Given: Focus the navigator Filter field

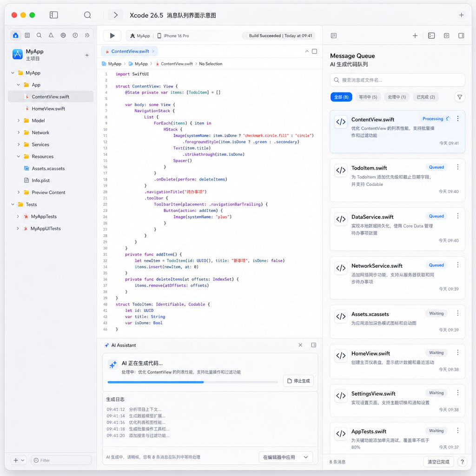Looking at the screenshot, I should (61, 460).
